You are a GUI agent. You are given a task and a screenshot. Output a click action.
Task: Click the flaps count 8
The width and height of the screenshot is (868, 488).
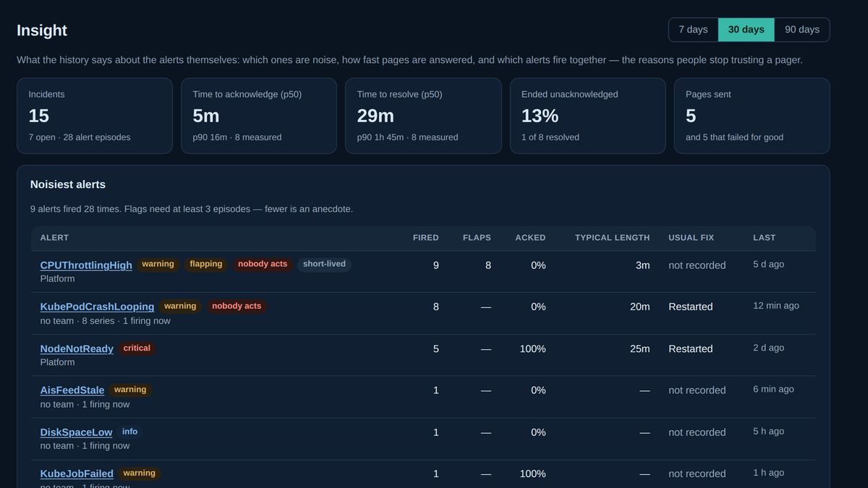[488, 265]
